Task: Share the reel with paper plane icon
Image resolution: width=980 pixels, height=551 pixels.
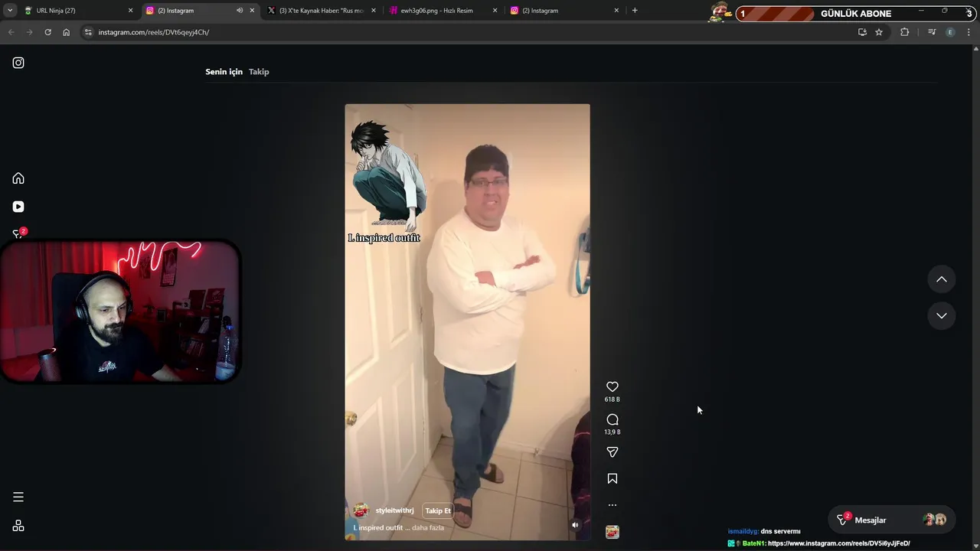Action: (612, 452)
